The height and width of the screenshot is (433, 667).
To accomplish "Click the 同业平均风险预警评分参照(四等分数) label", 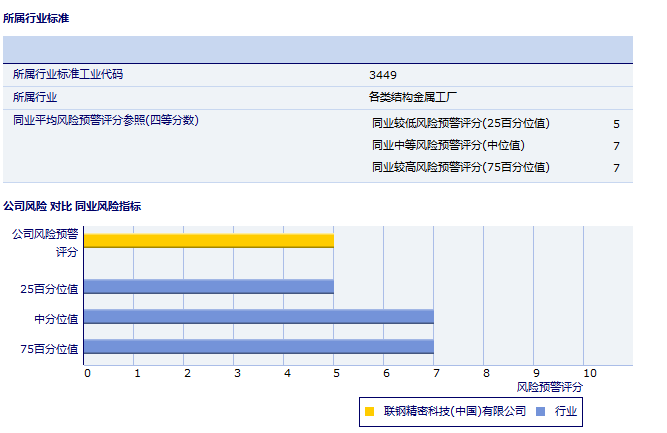I will [x=105, y=120].
